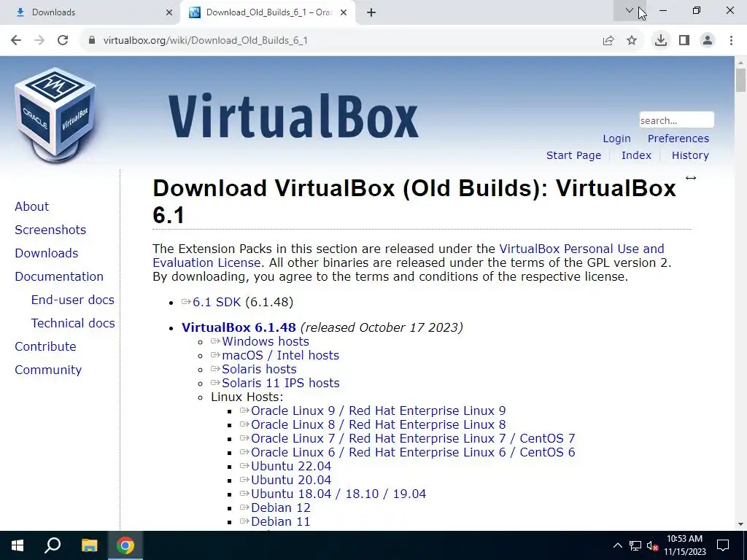This screenshot has height=560, width=747.
Task: Open End-user docs link
Action: (72, 300)
